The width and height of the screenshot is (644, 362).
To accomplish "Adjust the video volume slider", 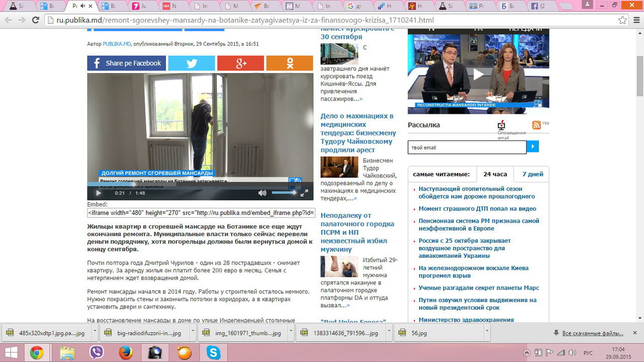I will coord(284,193).
